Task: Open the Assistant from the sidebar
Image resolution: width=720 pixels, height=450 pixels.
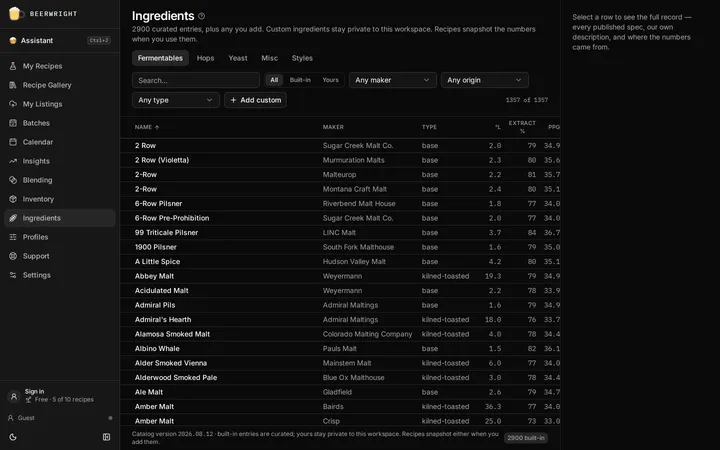Action: pyautogui.click(x=60, y=40)
